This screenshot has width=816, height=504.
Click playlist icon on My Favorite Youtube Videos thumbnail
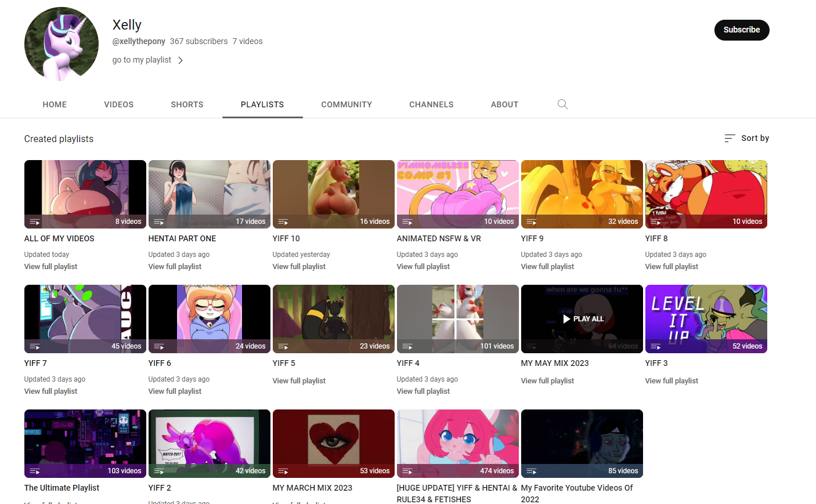pyautogui.click(x=532, y=471)
